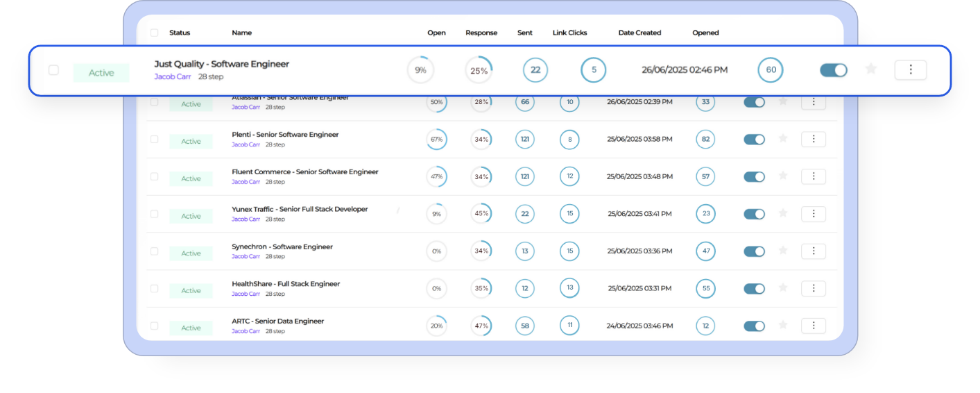Open Synechron - Software Engineer campaign
The height and width of the screenshot is (393, 980).
282,246
